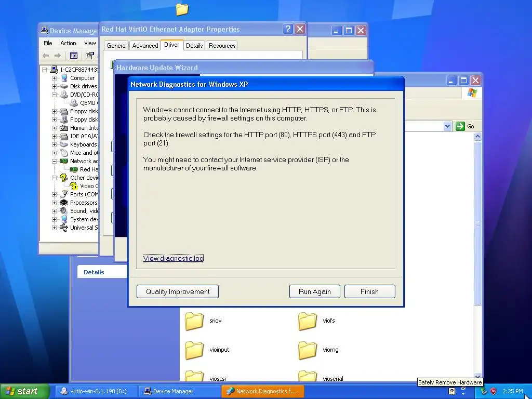The image size is (532, 399).
Task: Expand the Human Interface Devices node
Action: click(x=54, y=128)
